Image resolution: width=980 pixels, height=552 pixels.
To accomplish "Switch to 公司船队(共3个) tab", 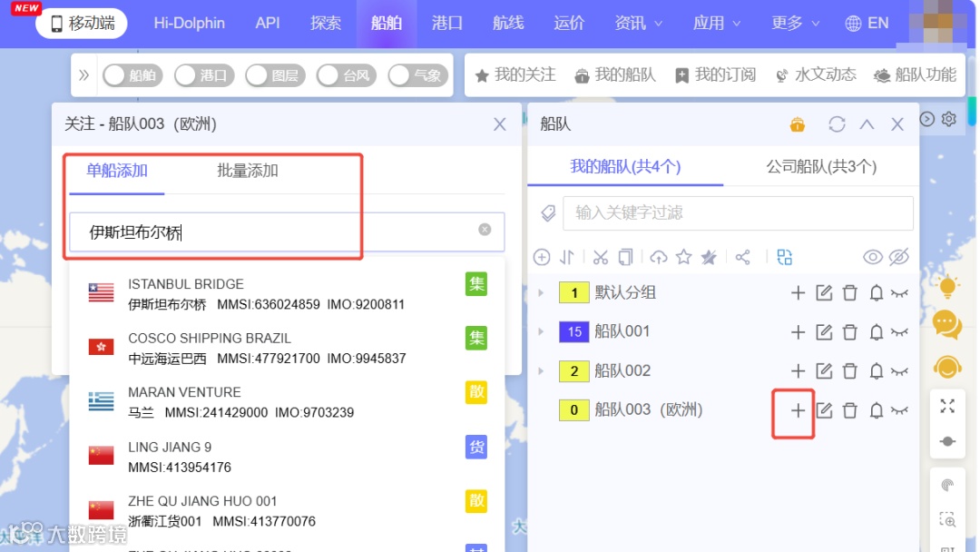I will pos(821,166).
